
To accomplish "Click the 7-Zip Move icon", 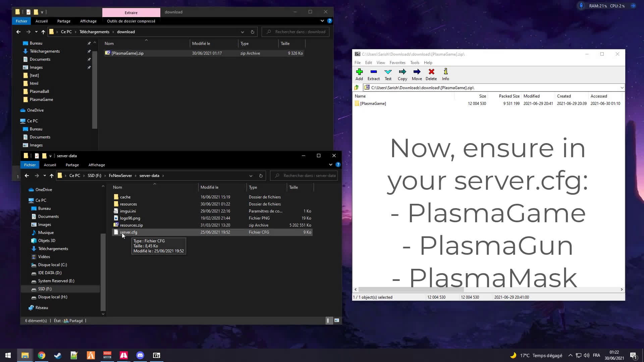I will tap(417, 74).
